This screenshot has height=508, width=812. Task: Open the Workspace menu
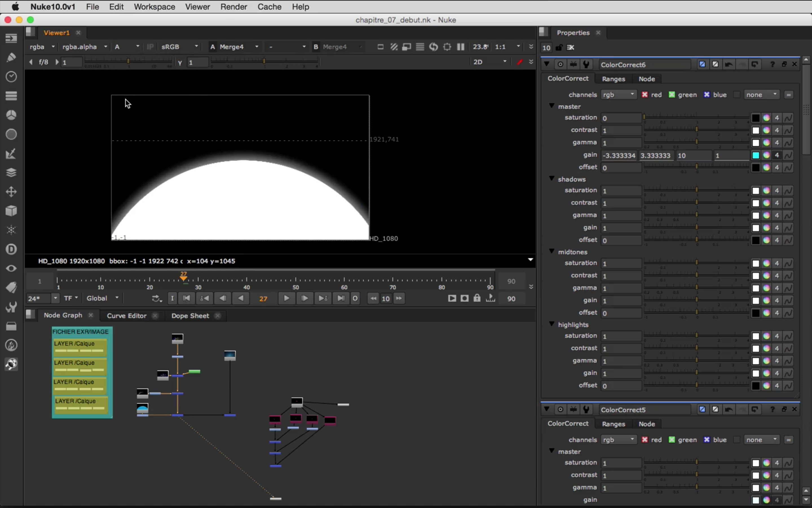click(154, 7)
